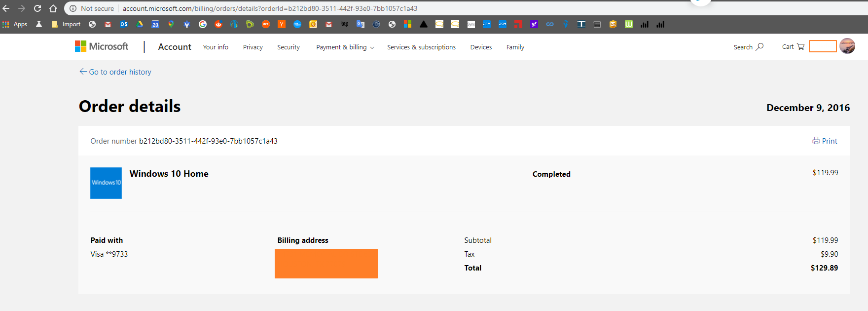The height and width of the screenshot is (311, 868).
Task: Open the Import bookmarks folder
Action: [x=66, y=24]
